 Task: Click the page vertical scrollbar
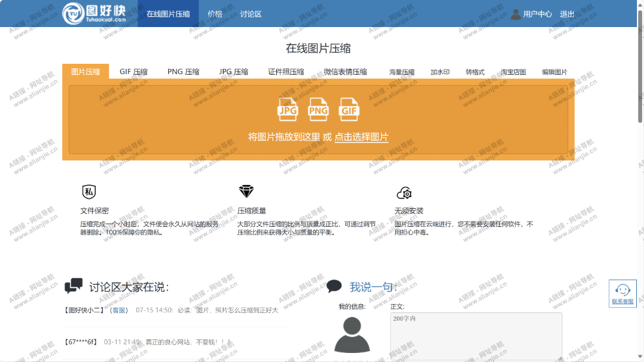coord(640,64)
